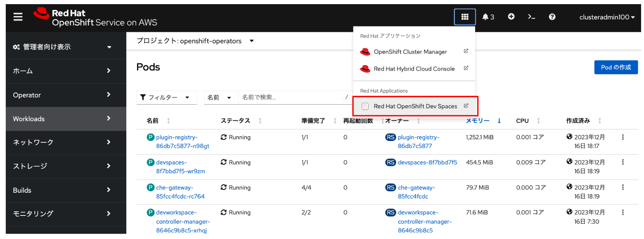Viewport: 644px width, 239px height.
Task: Open the clusteradmin100 user dropdown
Action: [x=607, y=17]
